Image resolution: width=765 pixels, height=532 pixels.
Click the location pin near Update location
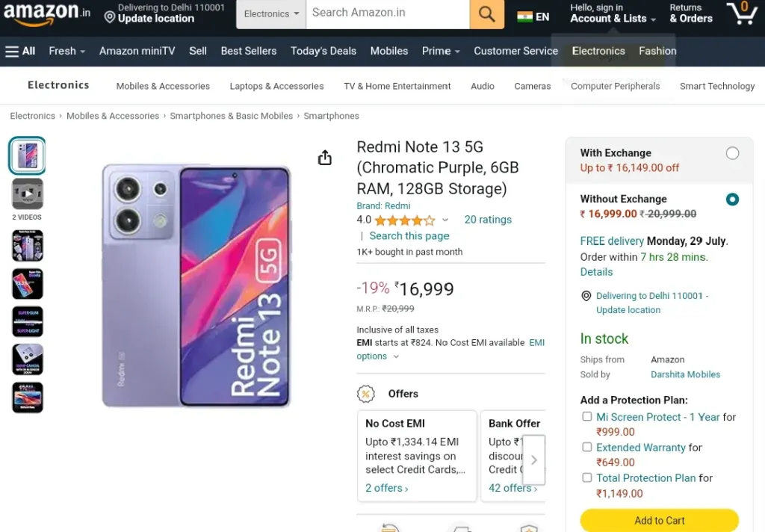[x=110, y=18]
